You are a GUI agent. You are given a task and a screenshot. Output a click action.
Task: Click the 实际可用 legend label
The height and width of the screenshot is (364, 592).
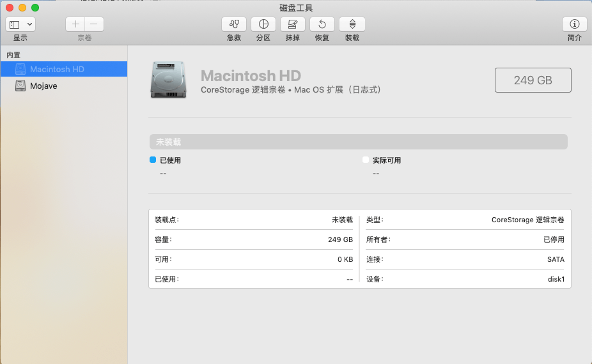pos(387,160)
